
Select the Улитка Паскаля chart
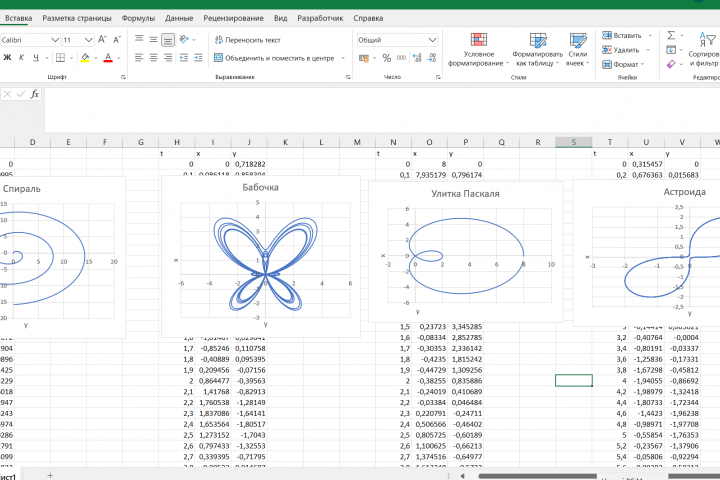coord(466,252)
